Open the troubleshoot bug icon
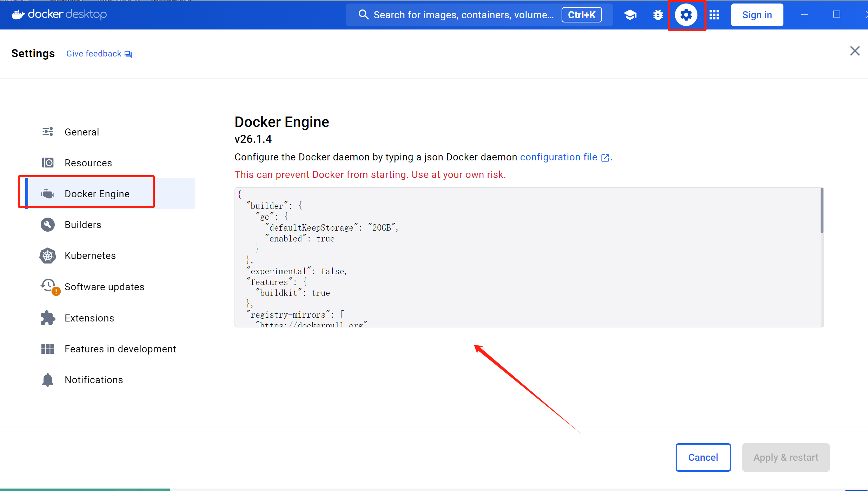 click(x=658, y=15)
